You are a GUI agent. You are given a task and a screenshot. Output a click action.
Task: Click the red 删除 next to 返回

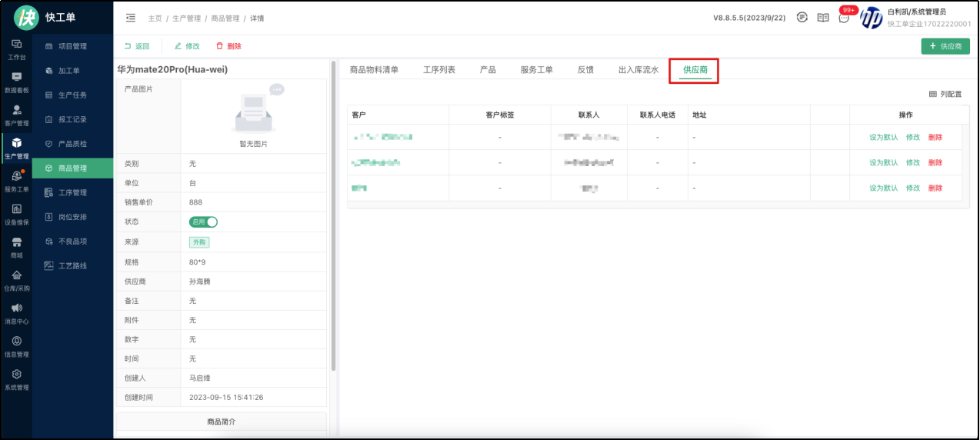coord(228,46)
